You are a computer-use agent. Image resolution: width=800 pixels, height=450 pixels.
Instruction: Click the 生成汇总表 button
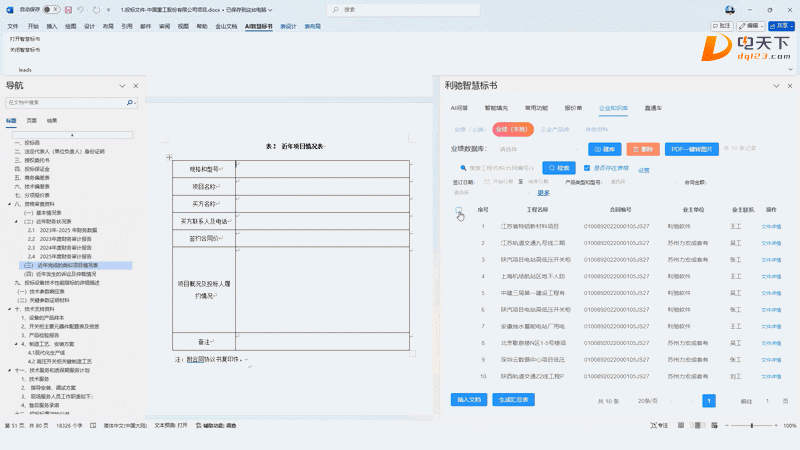513,399
